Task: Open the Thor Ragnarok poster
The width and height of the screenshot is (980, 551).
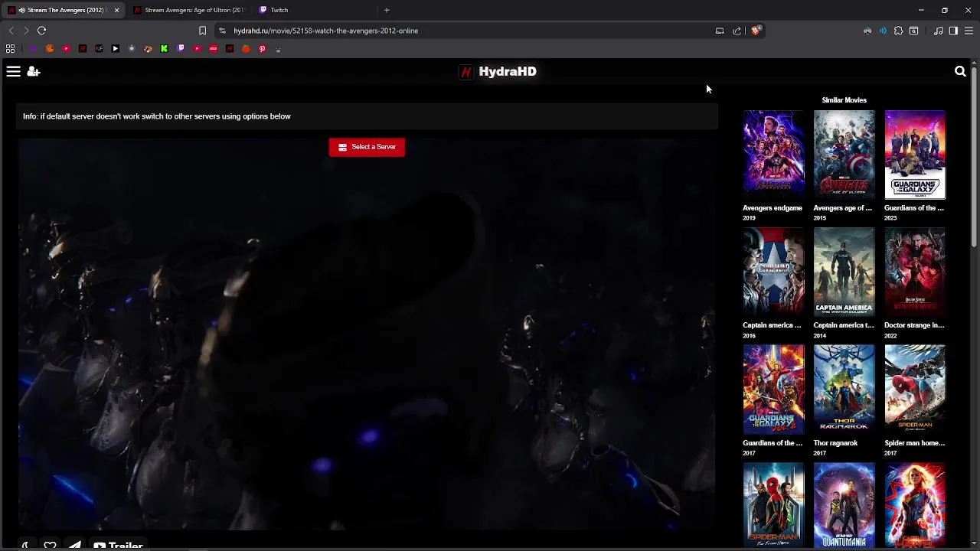Action: click(x=844, y=390)
